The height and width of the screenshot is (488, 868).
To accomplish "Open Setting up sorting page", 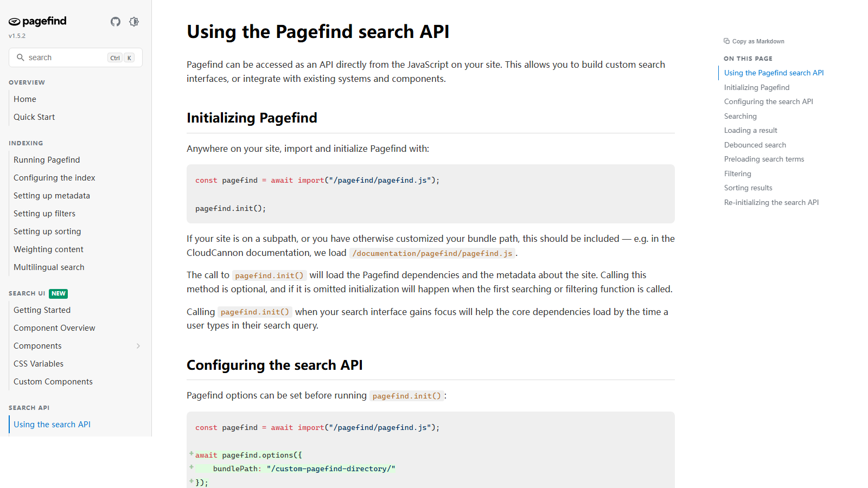I will coord(47,232).
